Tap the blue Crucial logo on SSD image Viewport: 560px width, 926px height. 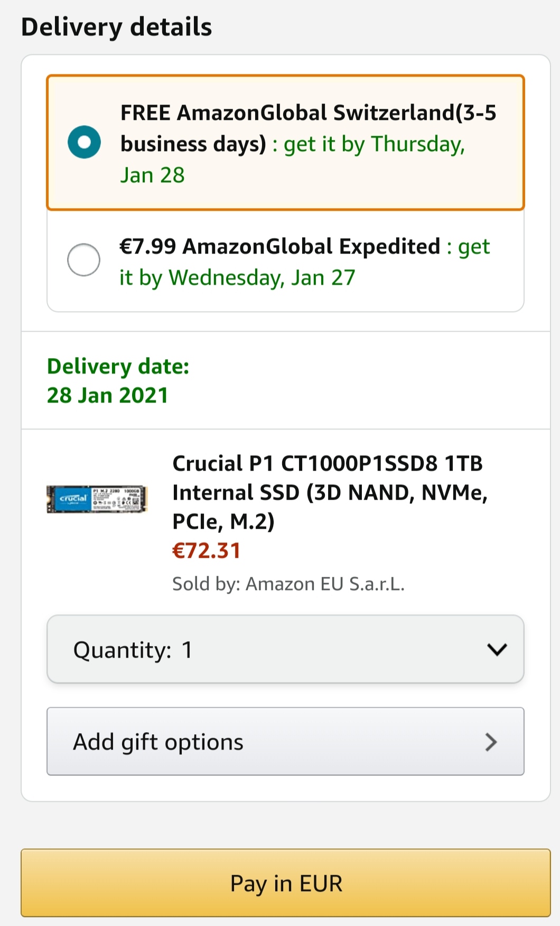tap(73, 499)
